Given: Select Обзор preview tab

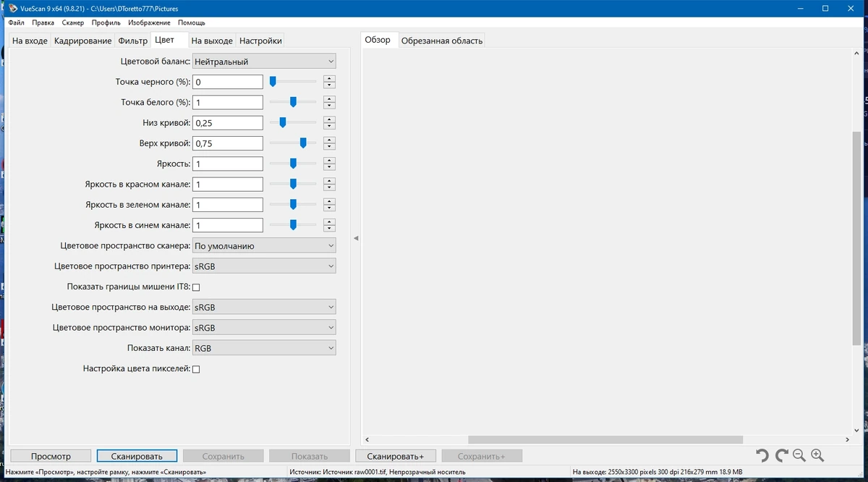Looking at the screenshot, I should click(378, 40).
